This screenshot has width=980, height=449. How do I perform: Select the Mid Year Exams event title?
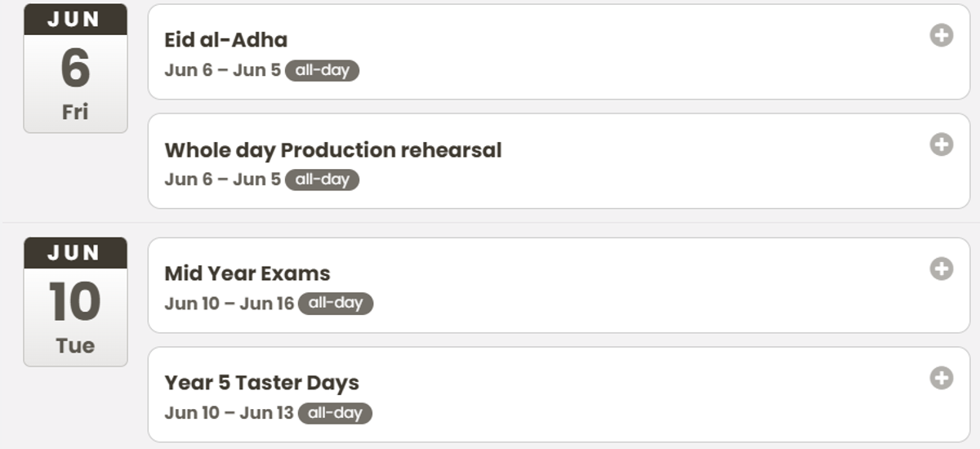(247, 273)
